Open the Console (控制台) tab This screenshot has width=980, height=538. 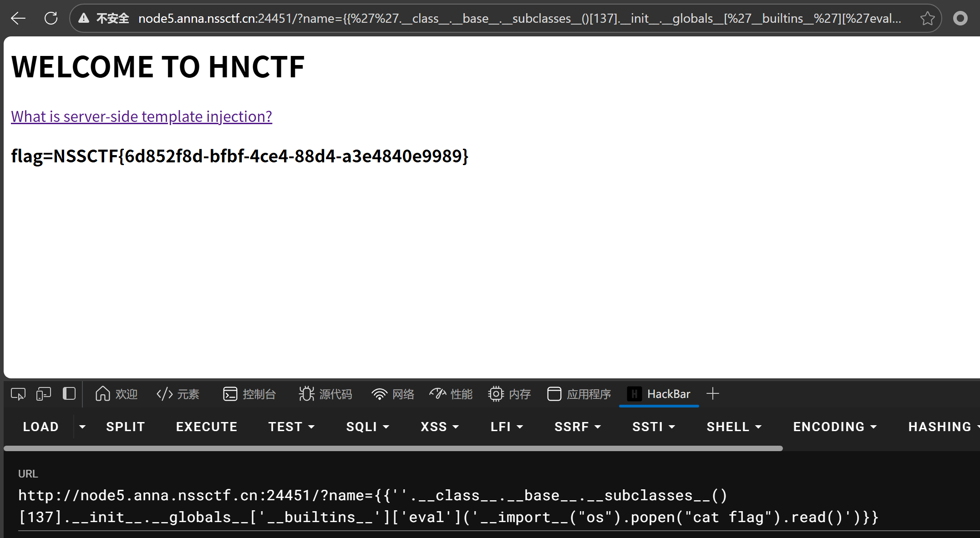249,394
